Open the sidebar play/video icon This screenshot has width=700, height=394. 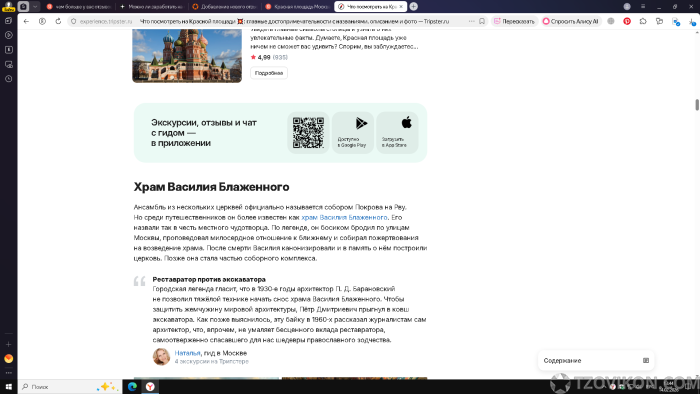[8, 35]
